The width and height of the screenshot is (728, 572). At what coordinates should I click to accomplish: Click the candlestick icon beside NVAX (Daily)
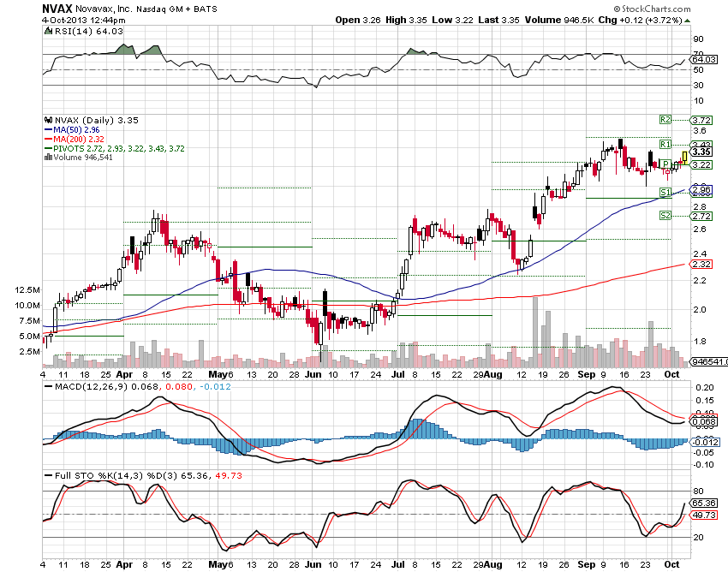tap(48, 120)
